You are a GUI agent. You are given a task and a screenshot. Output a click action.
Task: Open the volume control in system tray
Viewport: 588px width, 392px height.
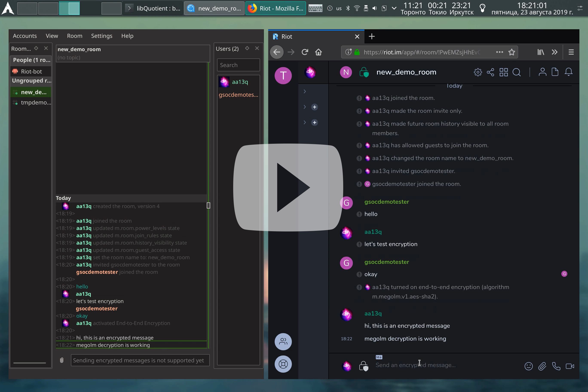pos(374,8)
